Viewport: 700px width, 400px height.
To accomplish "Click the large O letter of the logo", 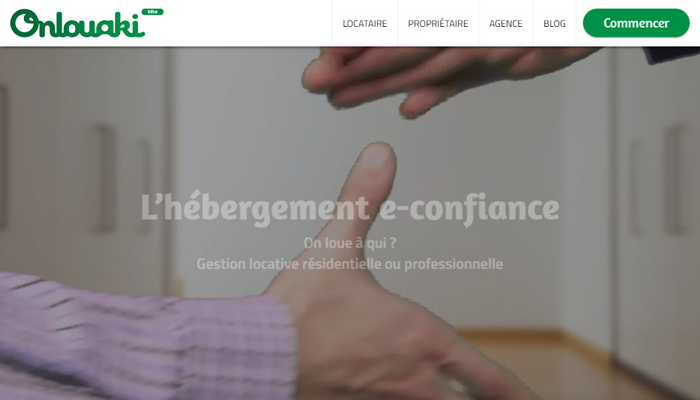I will point(25,23).
